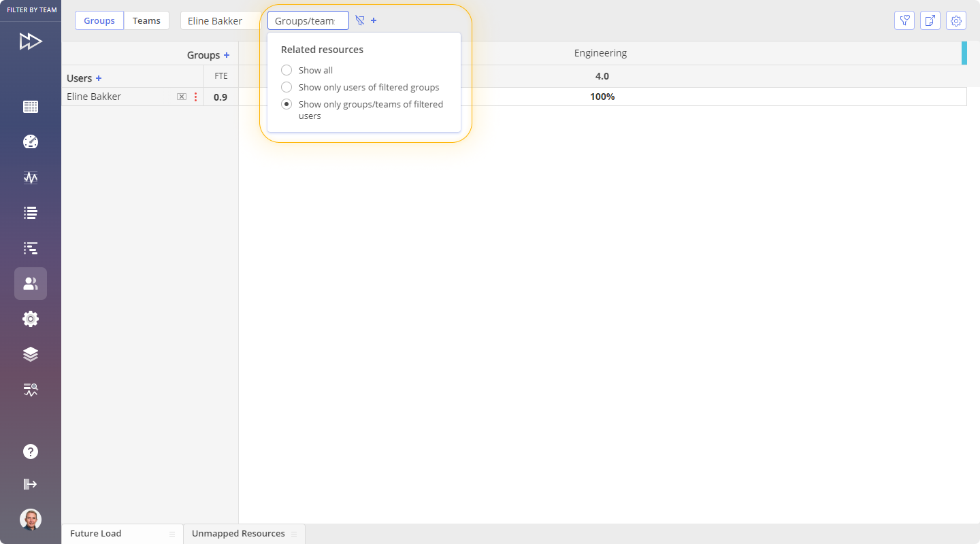
Task: Select Show only groups/teams of filtered users
Action: pos(287,104)
